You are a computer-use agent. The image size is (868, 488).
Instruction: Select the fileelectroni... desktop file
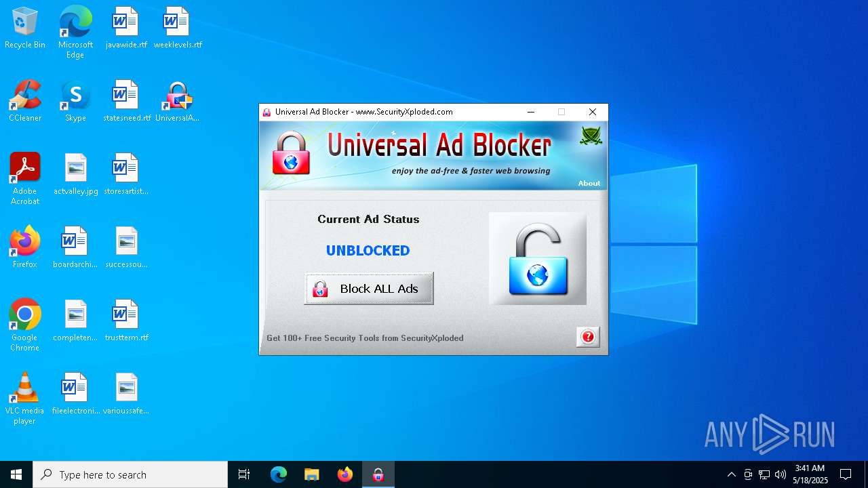pos(76,394)
